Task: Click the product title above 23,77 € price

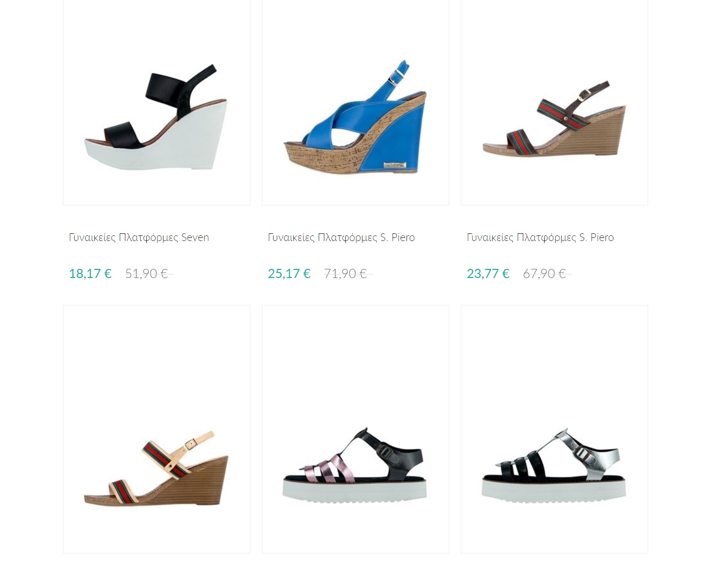Action: (x=540, y=237)
